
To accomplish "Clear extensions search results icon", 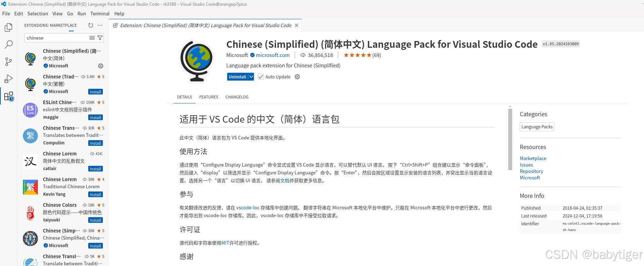I will point(92,38).
